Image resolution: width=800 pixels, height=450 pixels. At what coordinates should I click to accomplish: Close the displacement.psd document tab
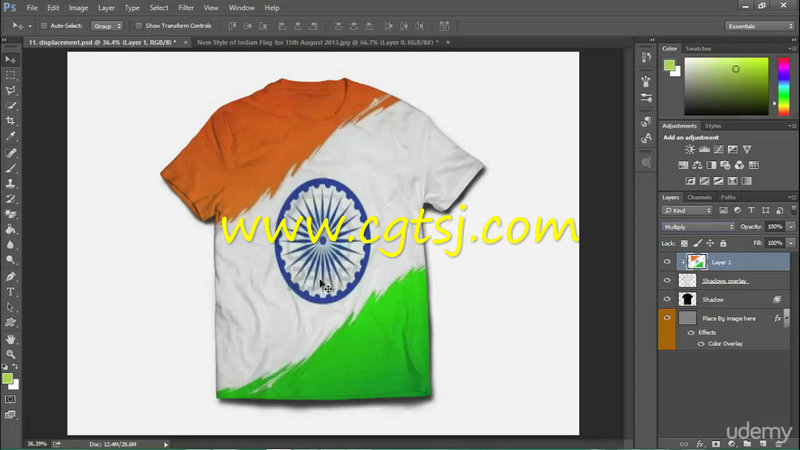point(185,42)
